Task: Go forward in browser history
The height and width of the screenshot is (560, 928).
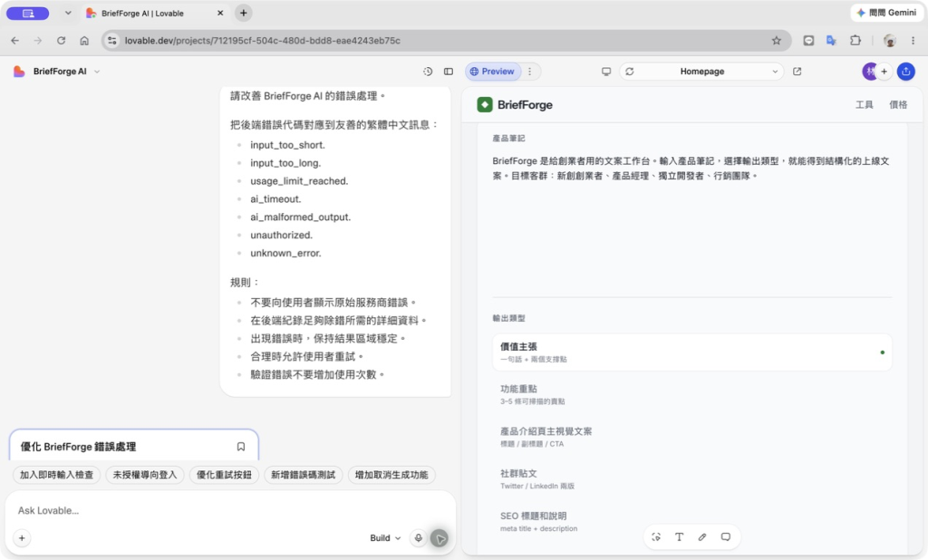Action: [x=38, y=40]
